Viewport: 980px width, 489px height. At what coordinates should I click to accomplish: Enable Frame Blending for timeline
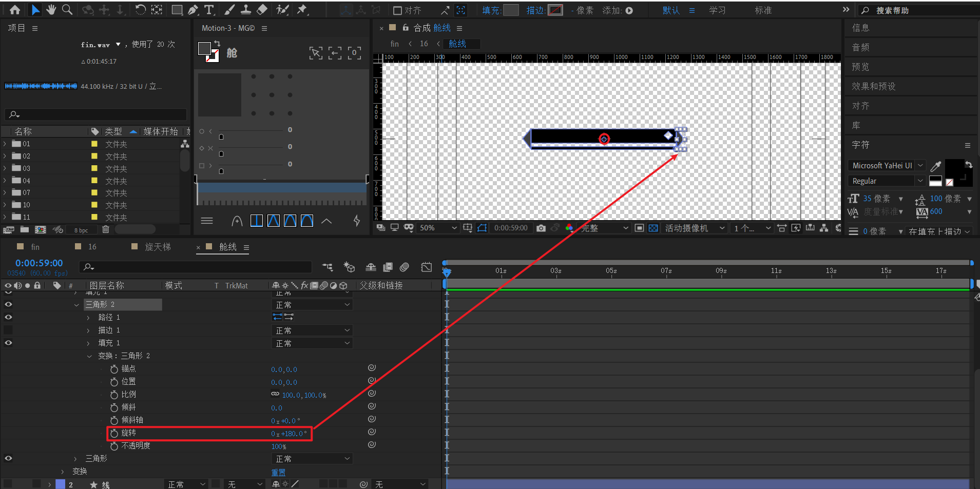tap(388, 267)
